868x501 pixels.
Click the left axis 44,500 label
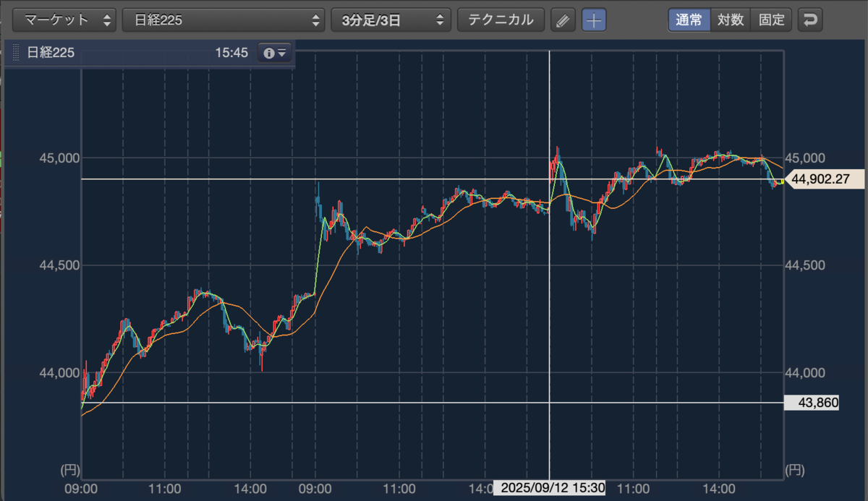[x=60, y=265]
